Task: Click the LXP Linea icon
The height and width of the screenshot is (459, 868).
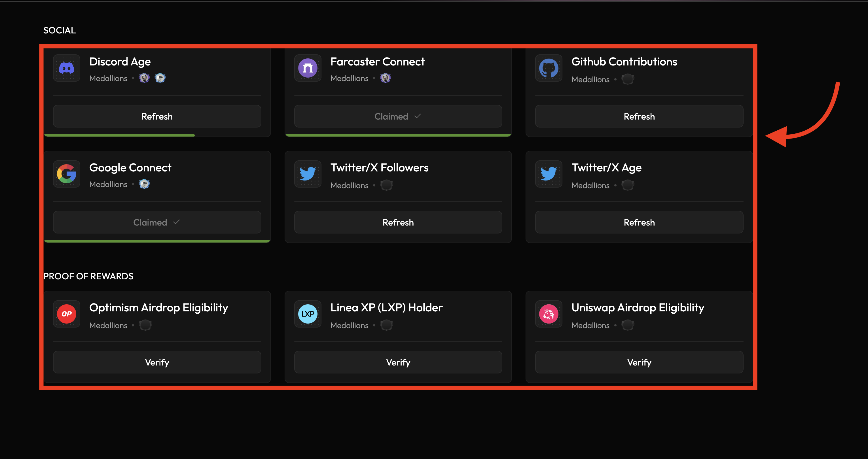Action: tap(308, 314)
